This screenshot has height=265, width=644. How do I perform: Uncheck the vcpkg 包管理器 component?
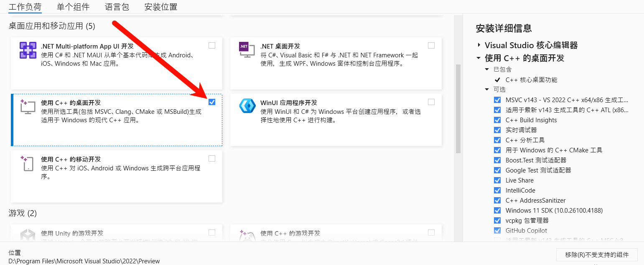(x=497, y=221)
